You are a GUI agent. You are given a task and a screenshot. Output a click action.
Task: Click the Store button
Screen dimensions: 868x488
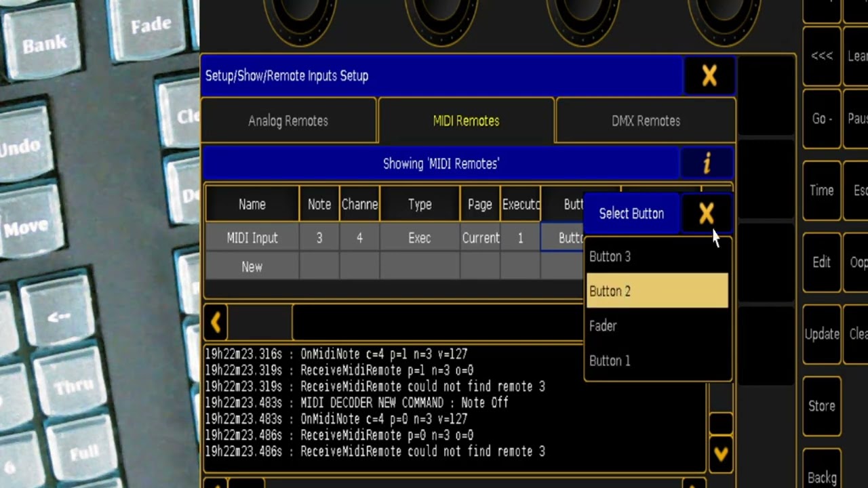pos(822,406)
